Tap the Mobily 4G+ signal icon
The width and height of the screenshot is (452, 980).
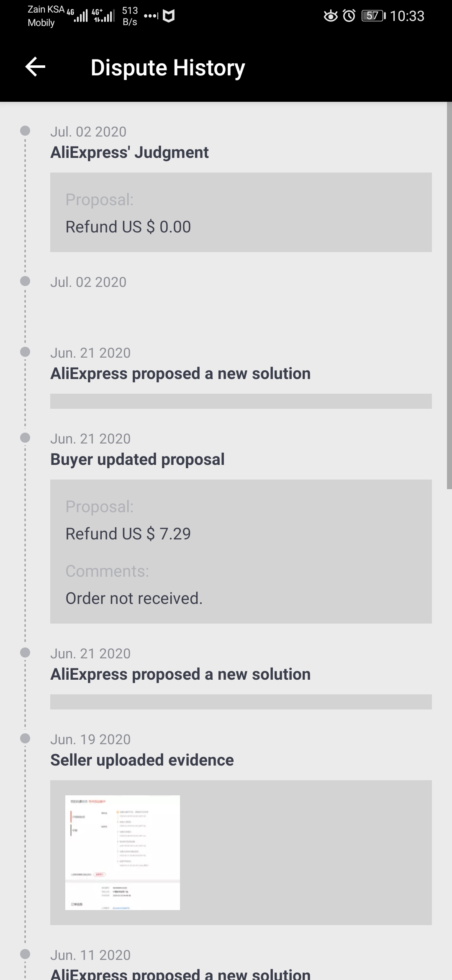coord(103,16)
